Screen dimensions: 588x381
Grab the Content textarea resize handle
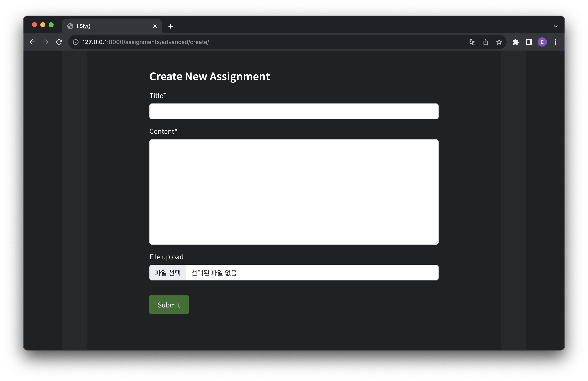pos(436,243)
